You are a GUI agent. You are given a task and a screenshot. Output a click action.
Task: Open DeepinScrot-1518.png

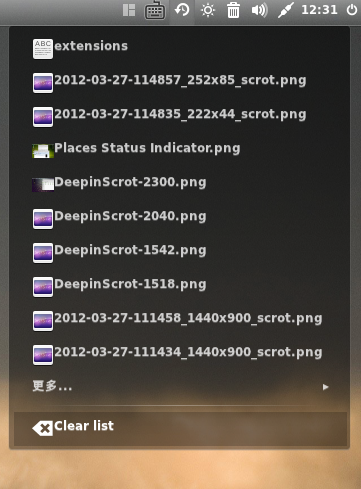(180, 286)
